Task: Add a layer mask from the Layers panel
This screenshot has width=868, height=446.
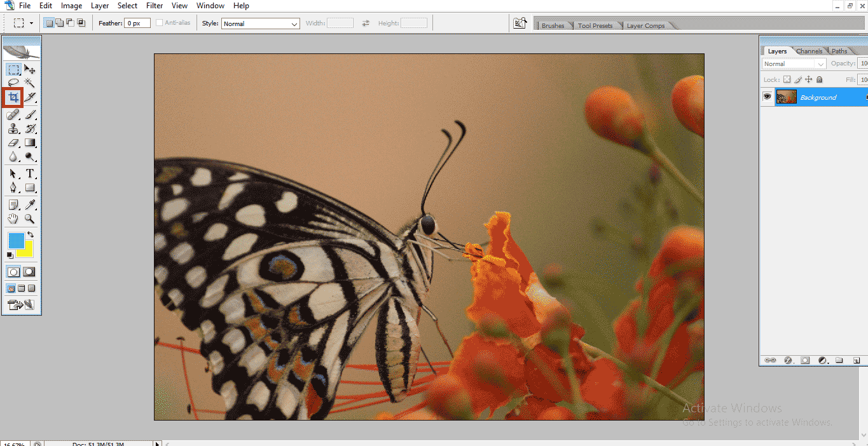Action: 804,360
